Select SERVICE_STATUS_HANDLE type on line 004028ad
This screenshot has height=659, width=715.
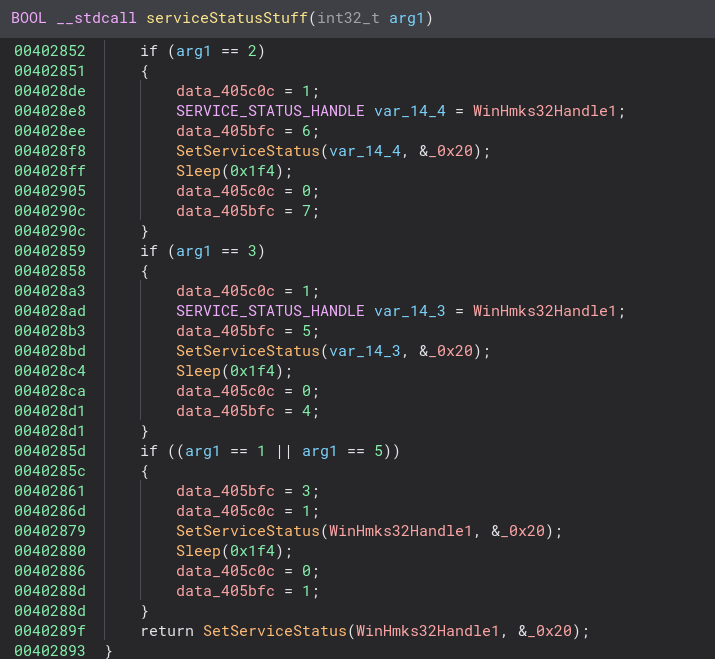point(270,311)
